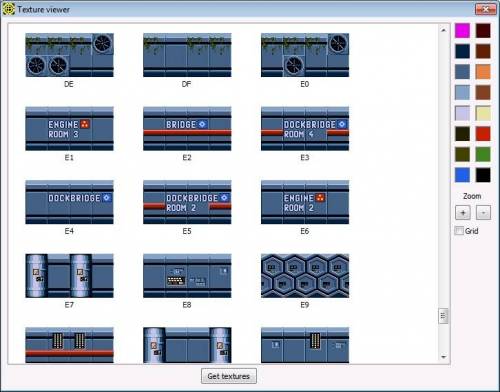The image size is (500, 392).
Task: Pick the sienna brown color swatch
Action: point(483,93)
